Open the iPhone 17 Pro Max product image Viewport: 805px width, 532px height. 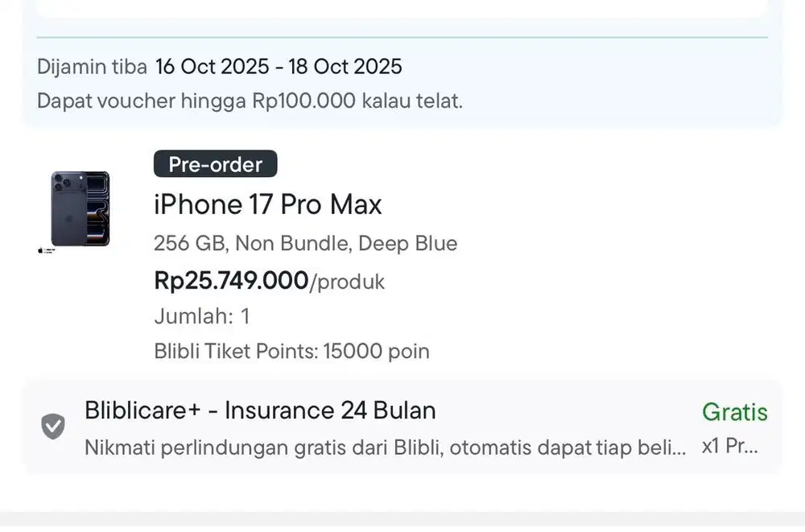pos(76,208)
